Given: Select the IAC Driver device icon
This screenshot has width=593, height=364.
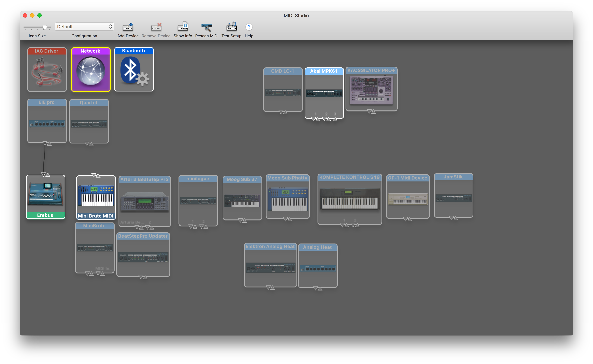Looking at the screenshot, I should pos(47,70).
